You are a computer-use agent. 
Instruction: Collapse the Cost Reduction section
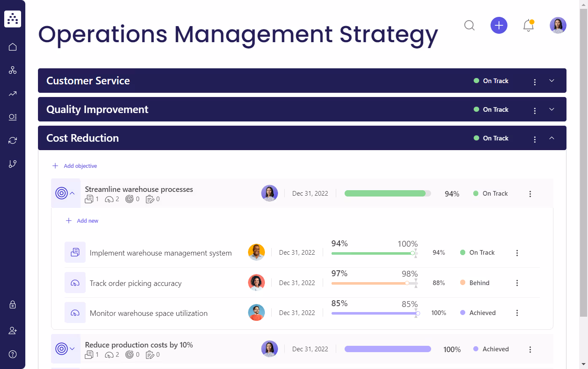pos(552,138)
